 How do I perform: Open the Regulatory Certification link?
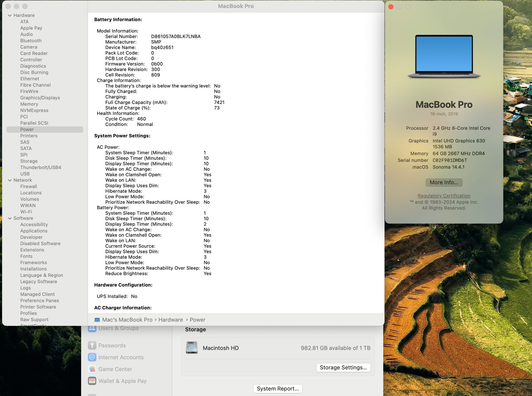coord(444,196)
